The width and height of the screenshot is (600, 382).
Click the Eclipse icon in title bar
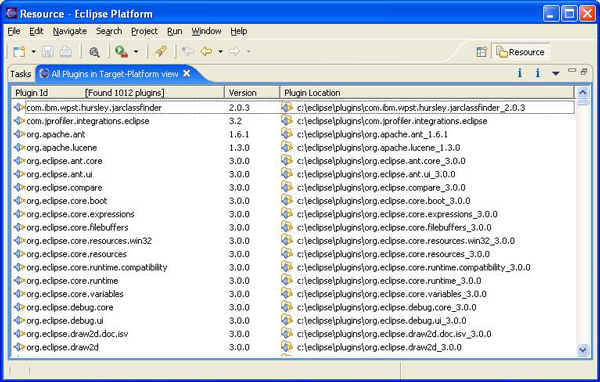coord(11,13)
